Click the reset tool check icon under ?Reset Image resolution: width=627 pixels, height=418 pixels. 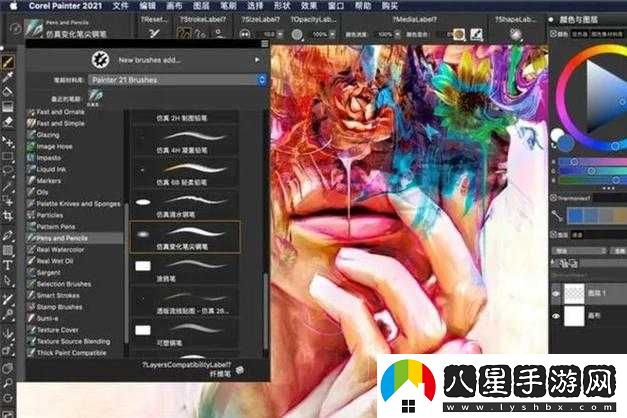(154, 34)
